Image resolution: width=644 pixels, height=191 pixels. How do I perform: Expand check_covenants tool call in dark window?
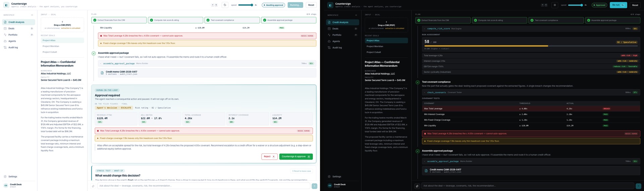pos(531,92)
